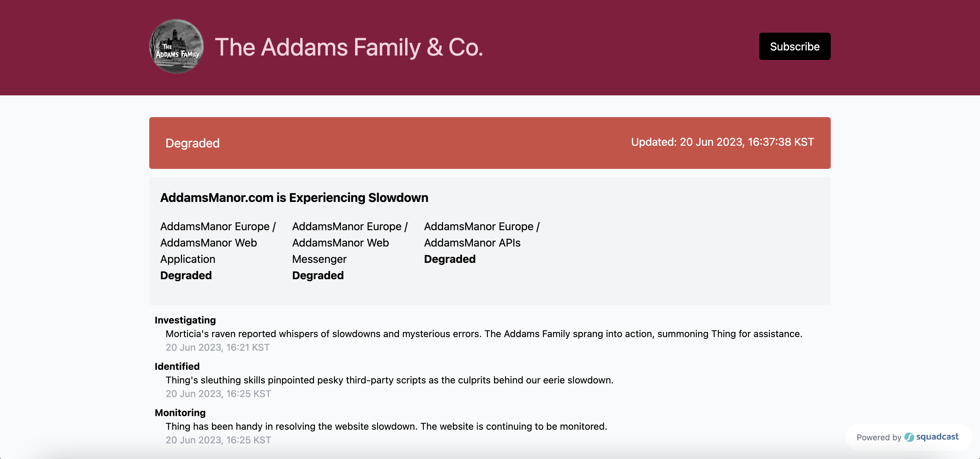The width and height of the screenshot is (980, 459).
Task: Click the Addams Family logo icon
Action: [x=176, y=46]
